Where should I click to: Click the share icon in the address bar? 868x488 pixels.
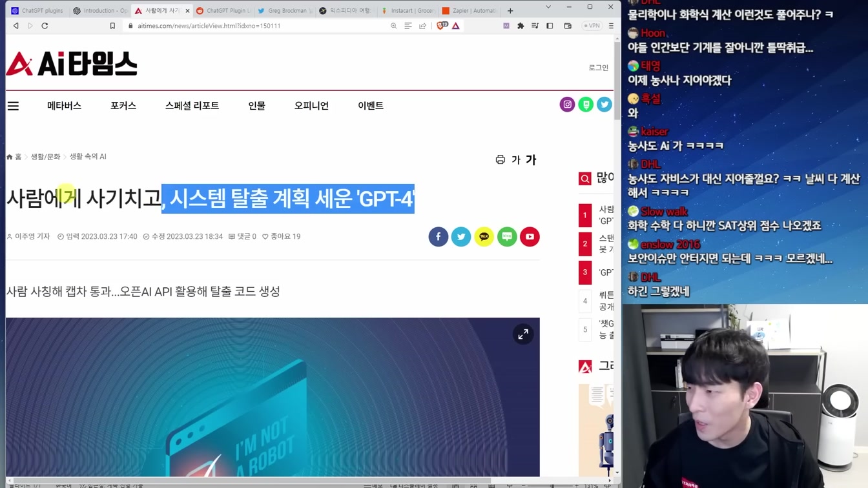(x=422, y=26)
